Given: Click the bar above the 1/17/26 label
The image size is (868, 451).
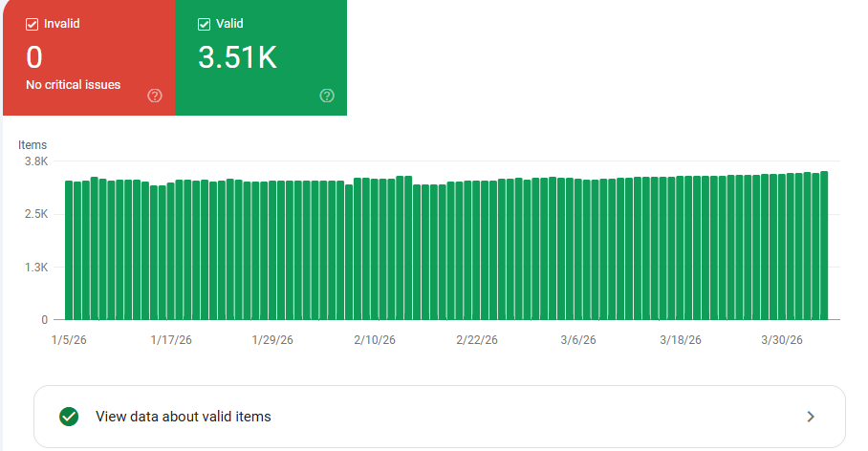Looking at the screenshot, I should pos(171,248).
